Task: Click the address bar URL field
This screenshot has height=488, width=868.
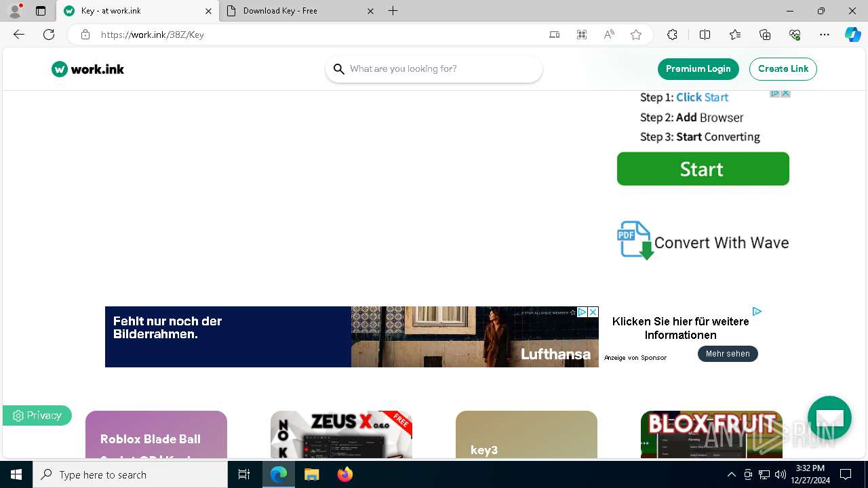Action: (x=319, y=35)
